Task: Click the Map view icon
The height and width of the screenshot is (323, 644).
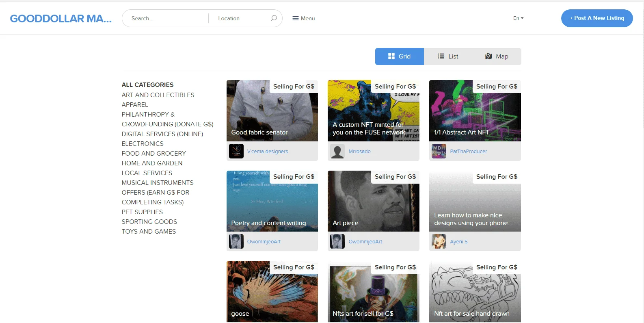Action: pos(488,56)
